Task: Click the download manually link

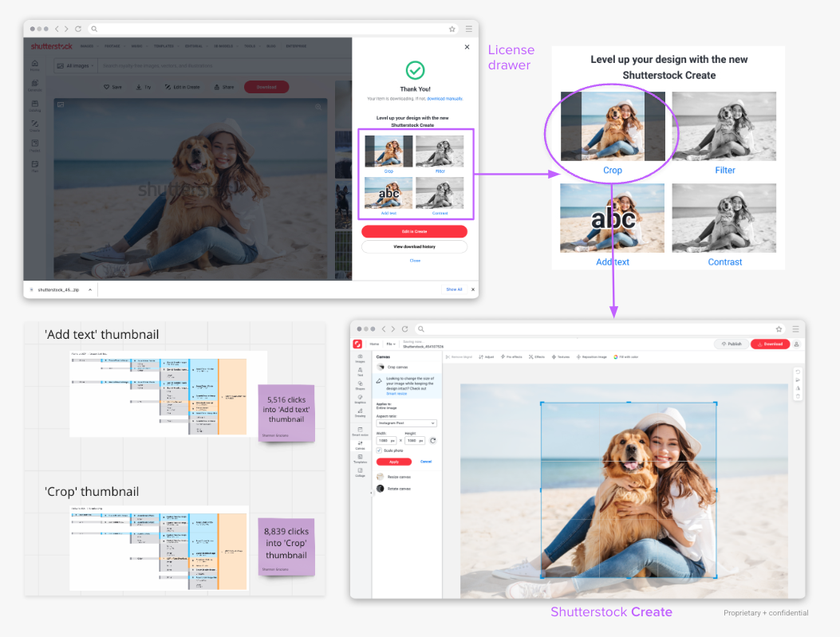Action: 444,99
